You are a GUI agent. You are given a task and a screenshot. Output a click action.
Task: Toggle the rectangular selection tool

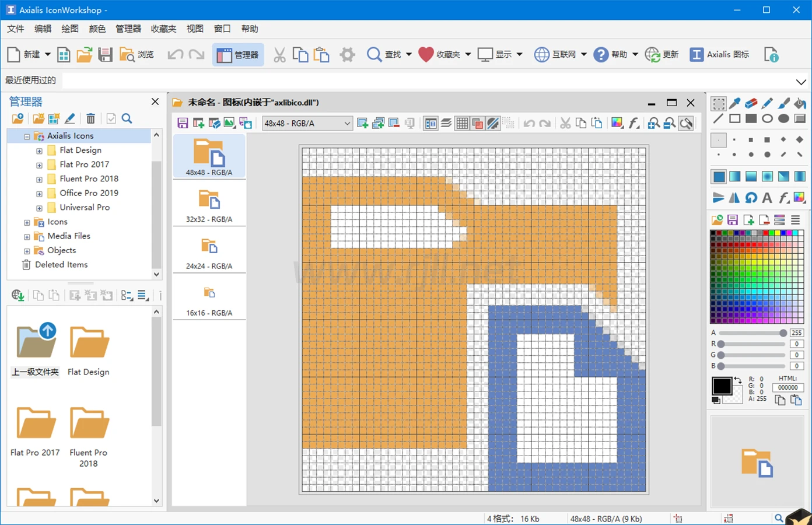[719, 104]
